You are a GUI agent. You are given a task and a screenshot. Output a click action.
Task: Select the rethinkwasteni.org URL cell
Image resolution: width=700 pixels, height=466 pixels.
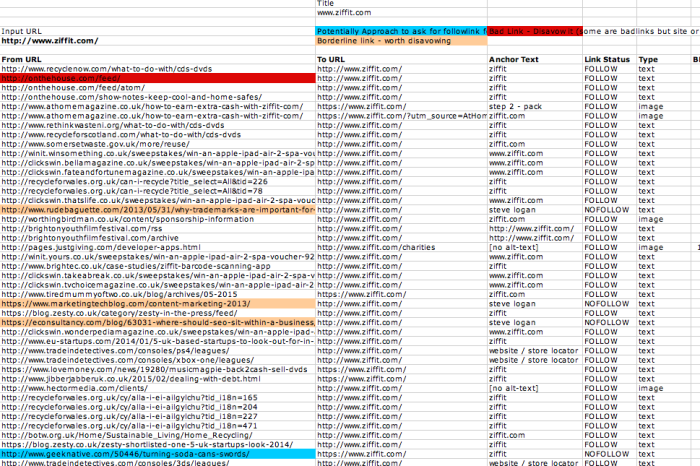(158, 125)
